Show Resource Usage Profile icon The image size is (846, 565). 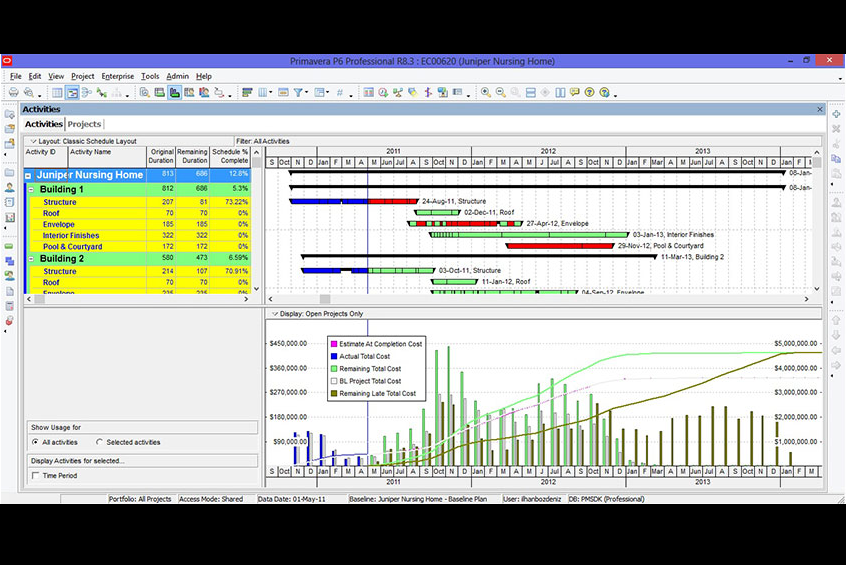point(204,92)
